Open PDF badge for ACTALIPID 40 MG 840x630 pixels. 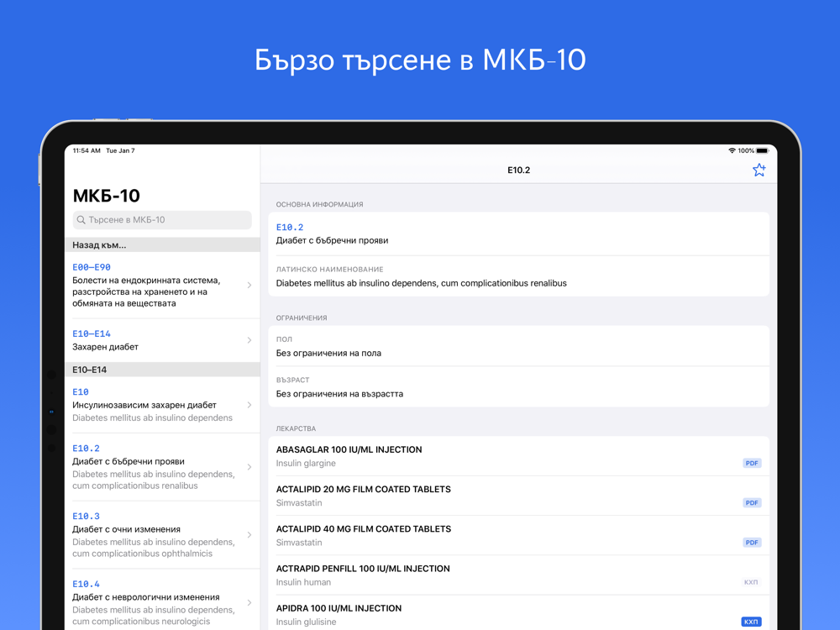752,543
